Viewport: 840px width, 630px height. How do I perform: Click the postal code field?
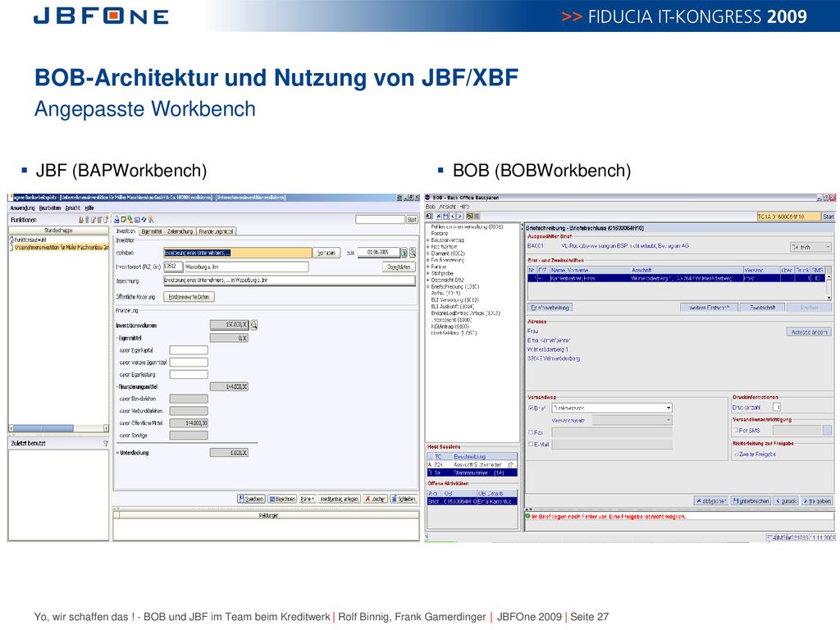pos(173,267)
